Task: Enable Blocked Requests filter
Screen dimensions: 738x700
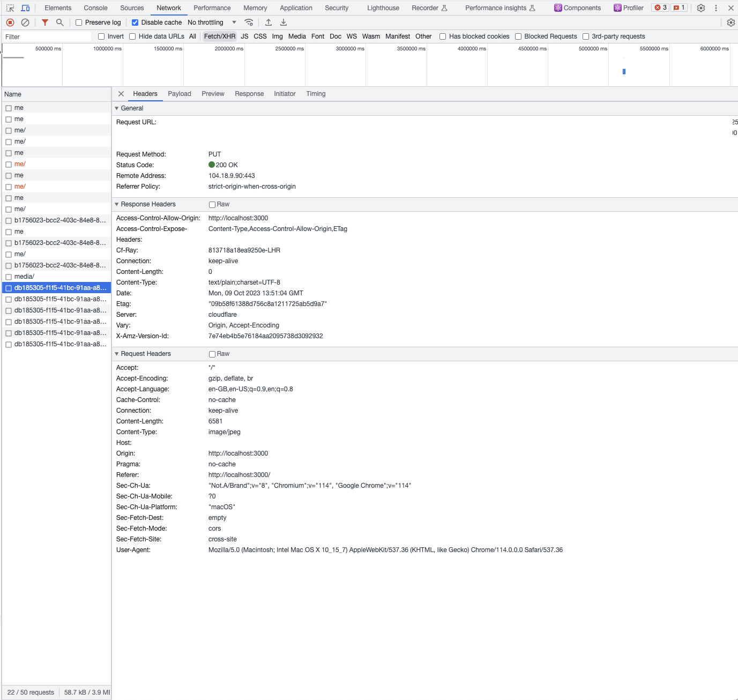Action: pos(518,36)
